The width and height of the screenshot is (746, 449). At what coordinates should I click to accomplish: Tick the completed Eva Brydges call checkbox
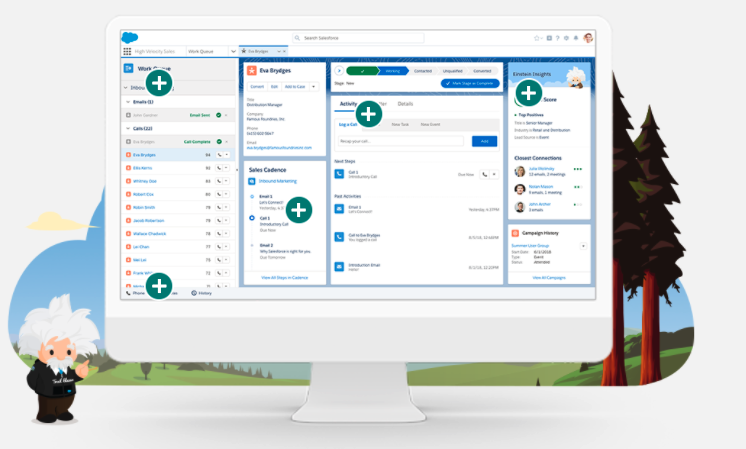point(128,142)
